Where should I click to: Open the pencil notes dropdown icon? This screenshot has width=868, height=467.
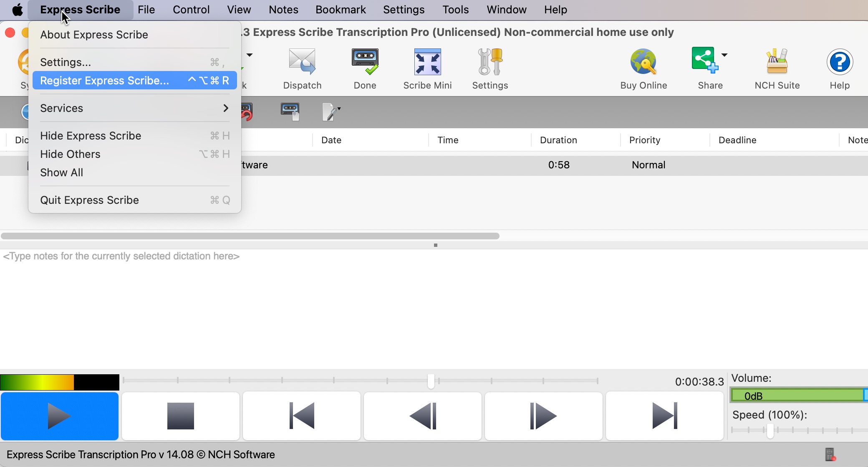[331, 112]
